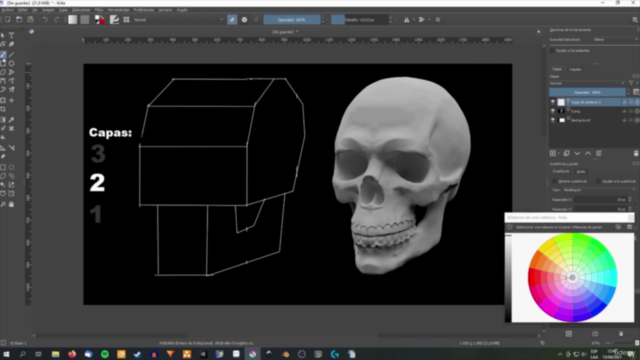Viewport: 640px width, 360px height.
Task: Select the Calligraphy tool
Action: 11,44
